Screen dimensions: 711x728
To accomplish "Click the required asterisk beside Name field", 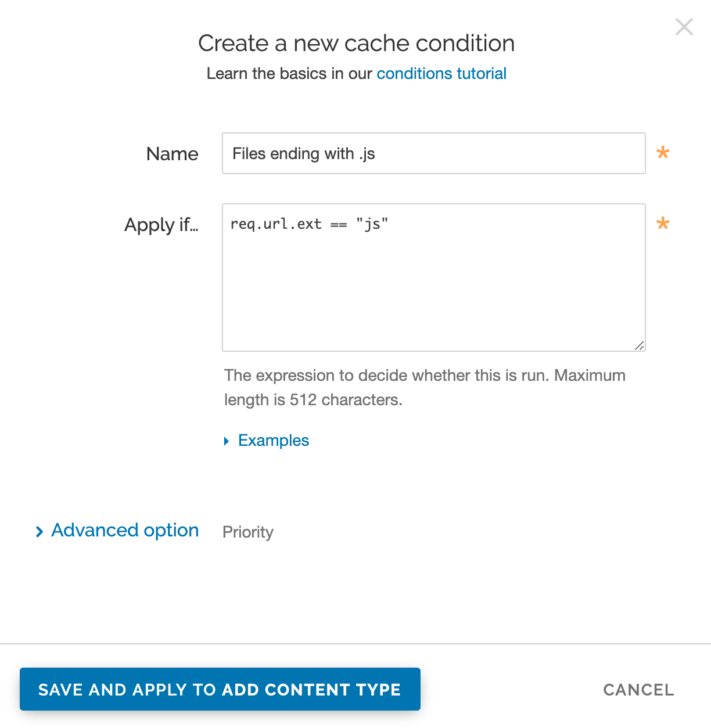I will point(663,153).
